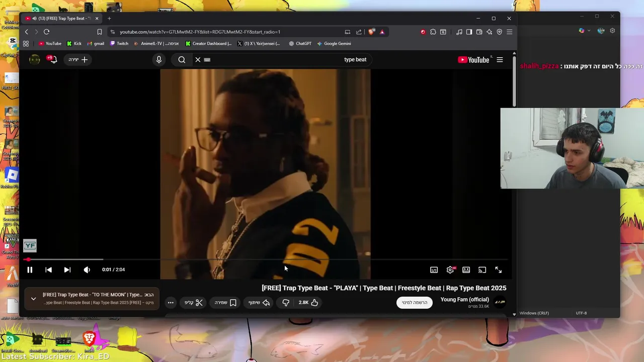Go forward in browser
644x362 pixels.
click(36, 32)
